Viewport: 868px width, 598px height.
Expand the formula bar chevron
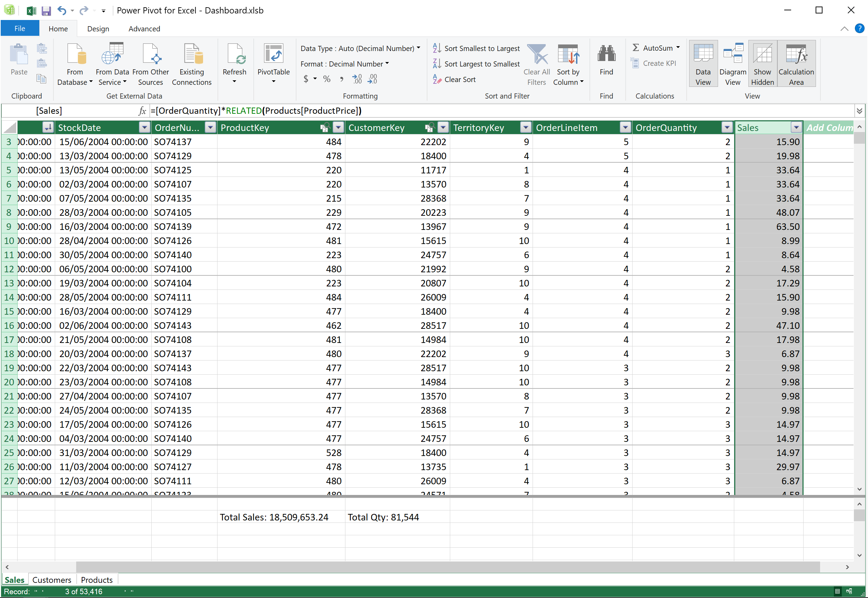pos(859,111)
